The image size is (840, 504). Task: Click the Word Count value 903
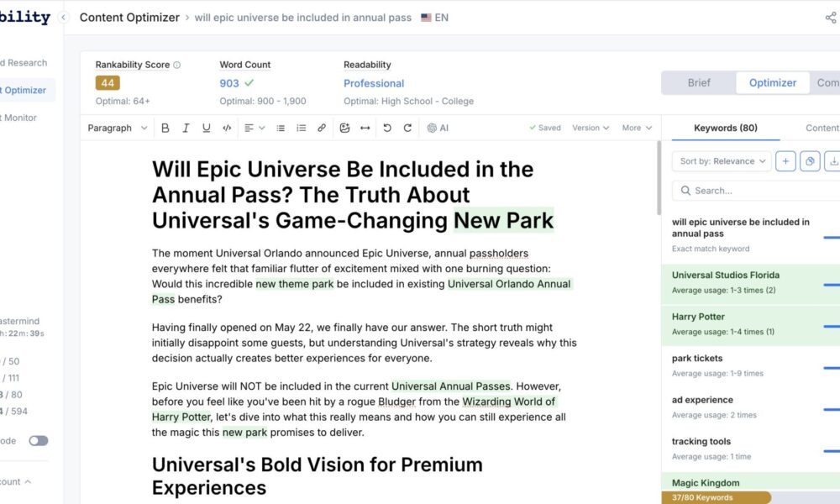pos(229,83)
